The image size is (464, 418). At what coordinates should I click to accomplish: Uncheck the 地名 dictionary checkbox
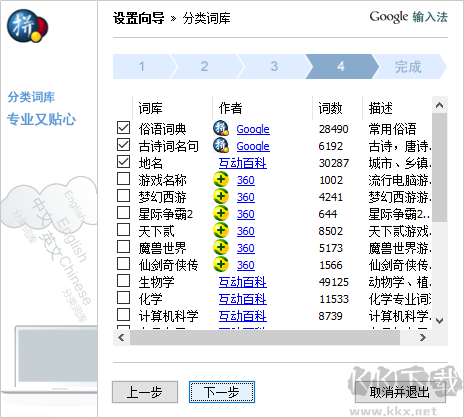(x=124, y=161)
